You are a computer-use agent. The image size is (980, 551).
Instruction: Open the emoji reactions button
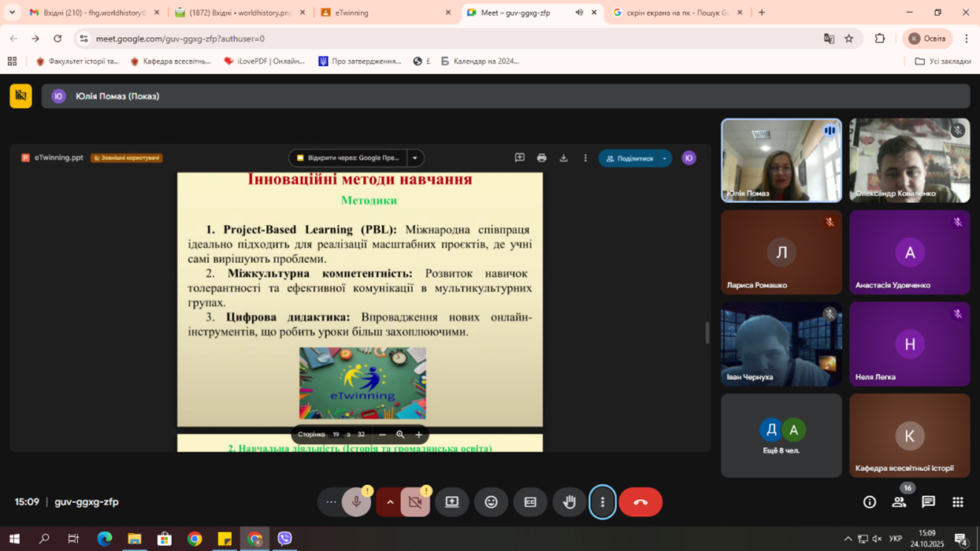pos(491,502)
